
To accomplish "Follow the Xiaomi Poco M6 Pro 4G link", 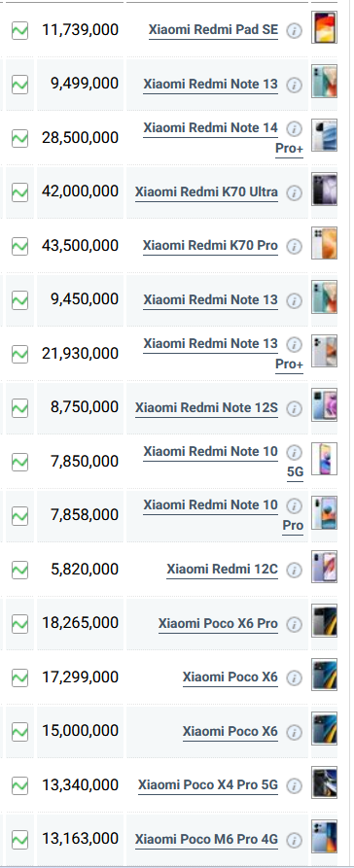I will pyautogui.click(x=206, y=839).
